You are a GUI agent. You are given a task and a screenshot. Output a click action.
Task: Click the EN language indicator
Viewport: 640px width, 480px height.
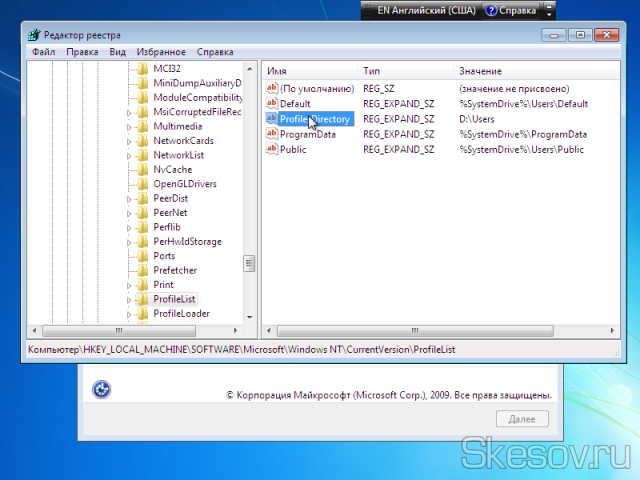[419, 10]
